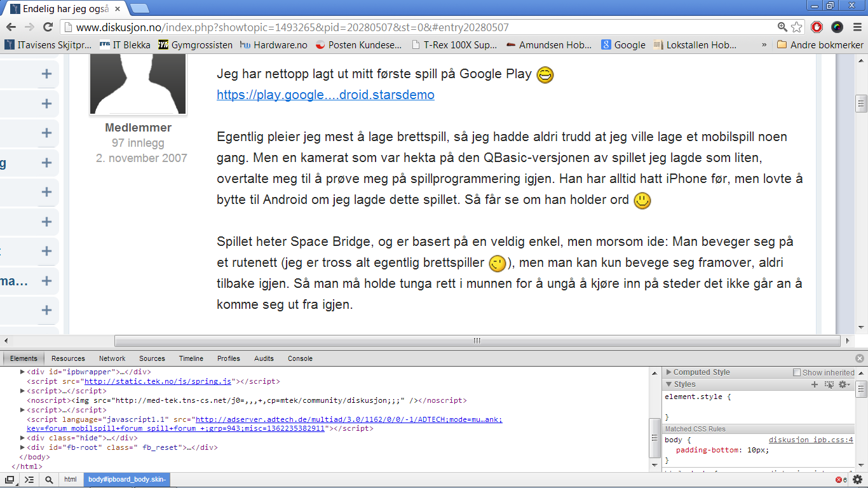Expand the first collapsed script node
The height and width of the screenshot is (488, 868).
tap(23, 391)
